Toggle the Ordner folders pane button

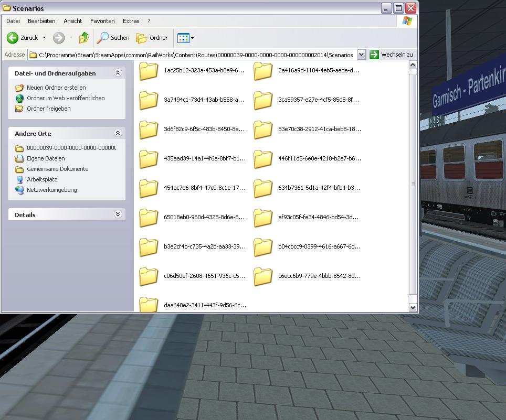pos(152,38)
